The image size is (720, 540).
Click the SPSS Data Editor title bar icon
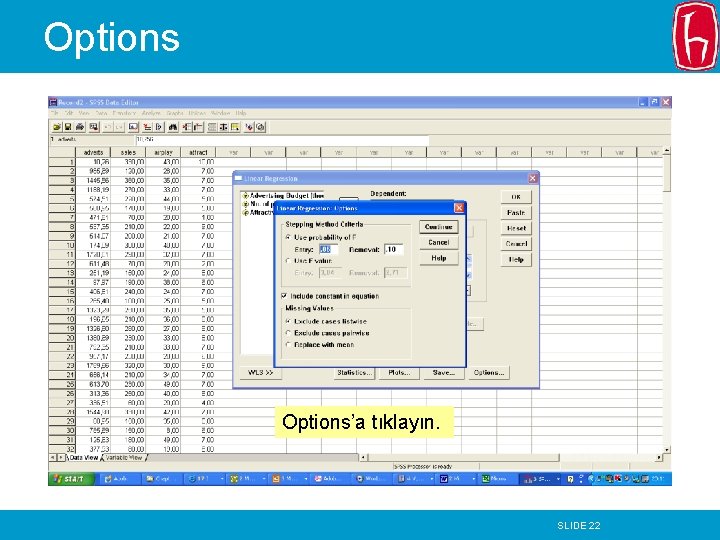tap(53, 102)
